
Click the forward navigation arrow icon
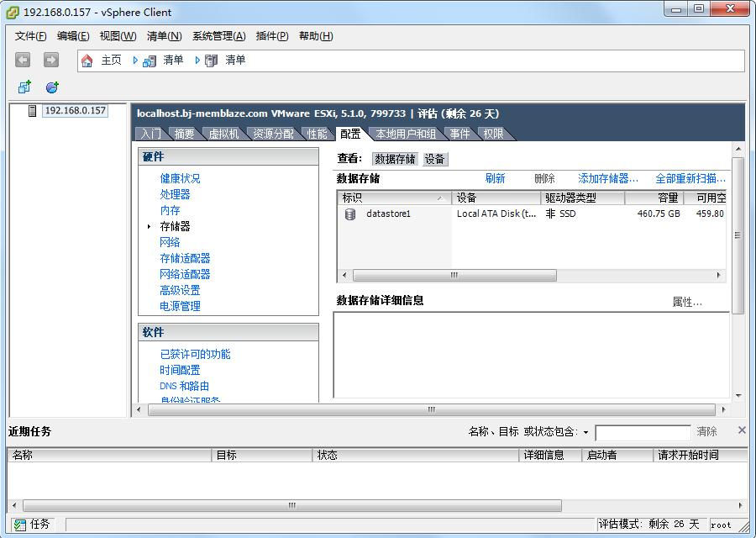pos(50,60)
